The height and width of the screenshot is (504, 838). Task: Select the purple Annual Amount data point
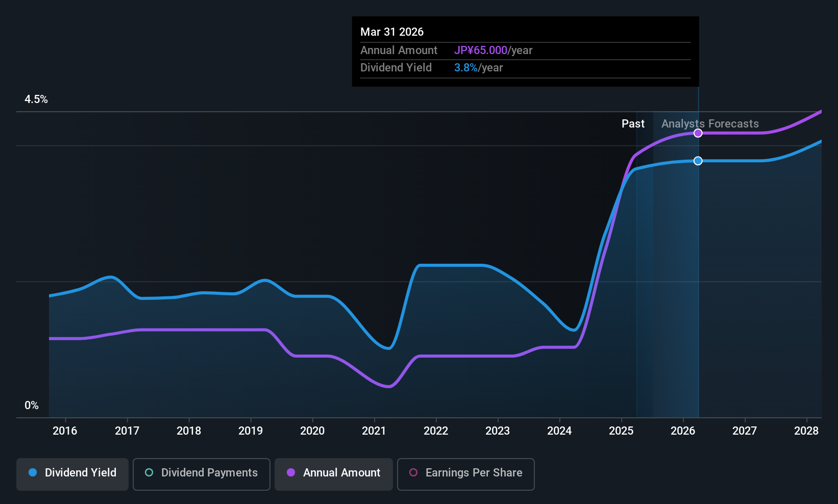click(x=698, y=133)
